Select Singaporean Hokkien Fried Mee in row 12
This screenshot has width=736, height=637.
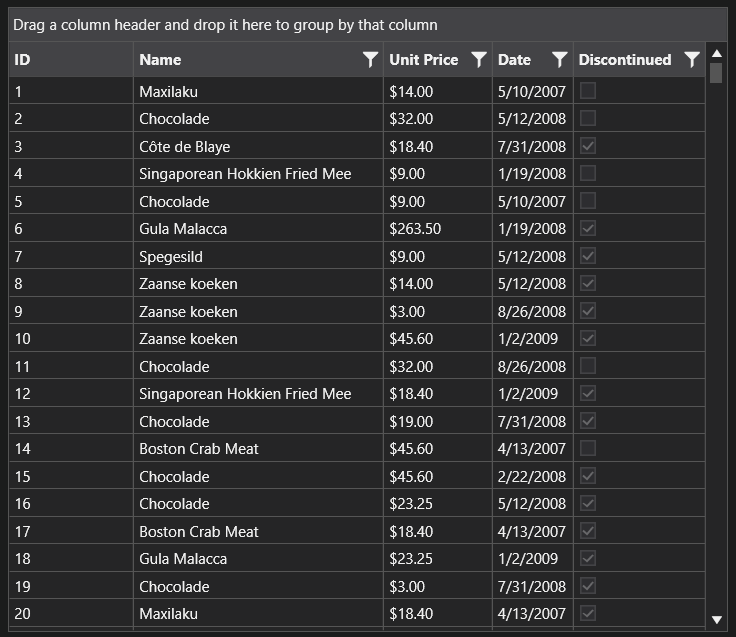pos(258,393)
